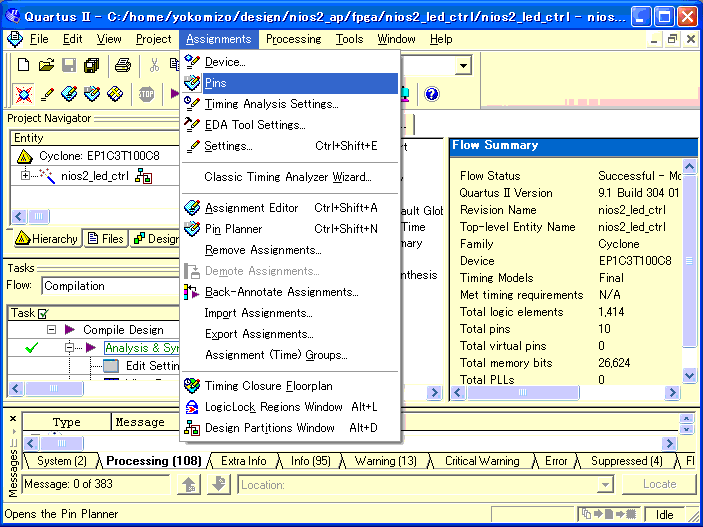
Task: Switch to the Info (95) messages tab
Action: pos(310,461)
